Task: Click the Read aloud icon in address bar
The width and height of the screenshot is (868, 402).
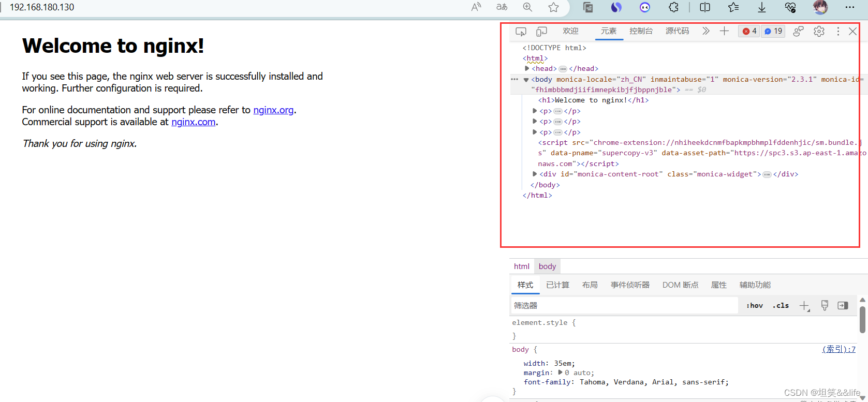Action: pyautogui.click(x=476, y=7)
